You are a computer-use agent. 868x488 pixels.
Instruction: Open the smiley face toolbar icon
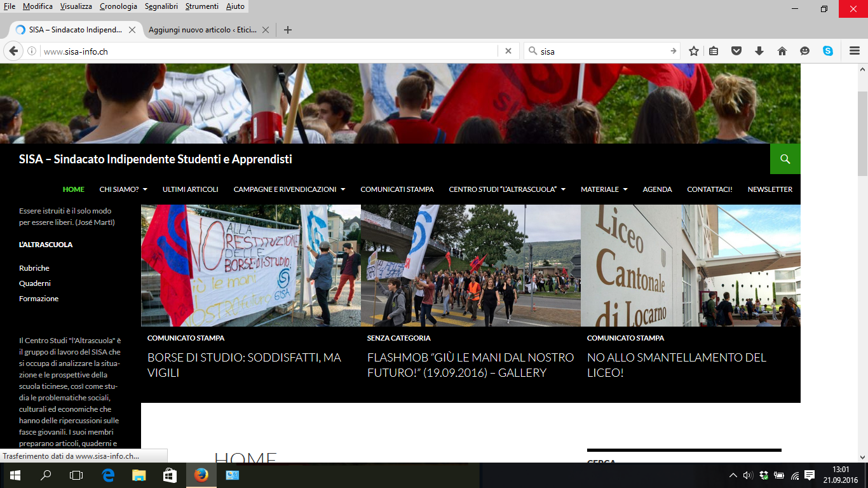[x=805, y=51]
